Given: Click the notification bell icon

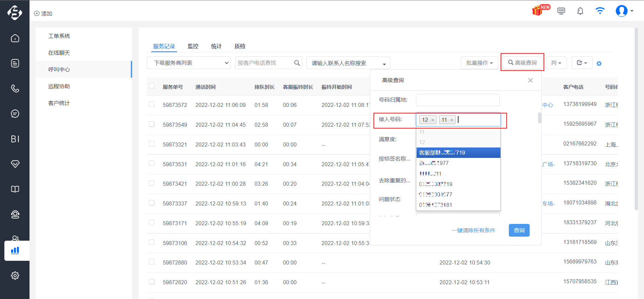Looking at the screenshot, I should click(x=580, y=11).
